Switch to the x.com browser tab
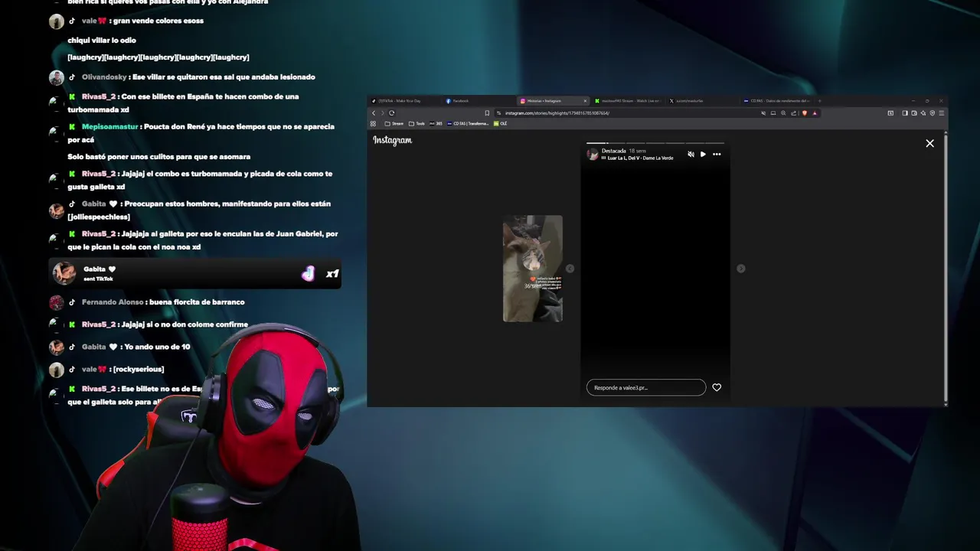The width and height of the screenshot is (980, 551). point(688,101)
